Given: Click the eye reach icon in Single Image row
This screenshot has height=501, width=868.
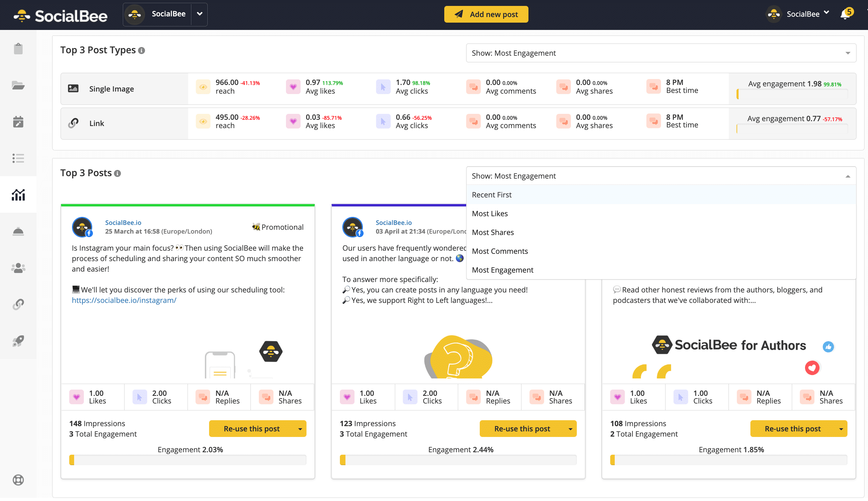Looking at the screenshot, I should (x=203, y=87).
